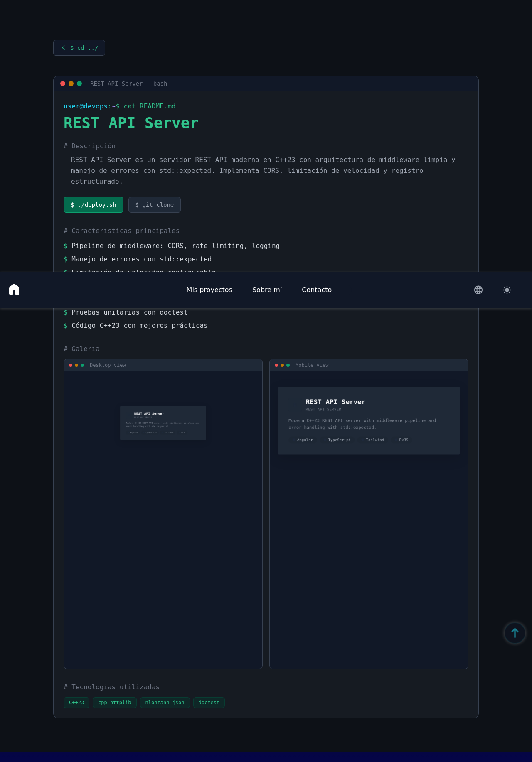
Task: Jump to top with arrow button
Action: 515,633
